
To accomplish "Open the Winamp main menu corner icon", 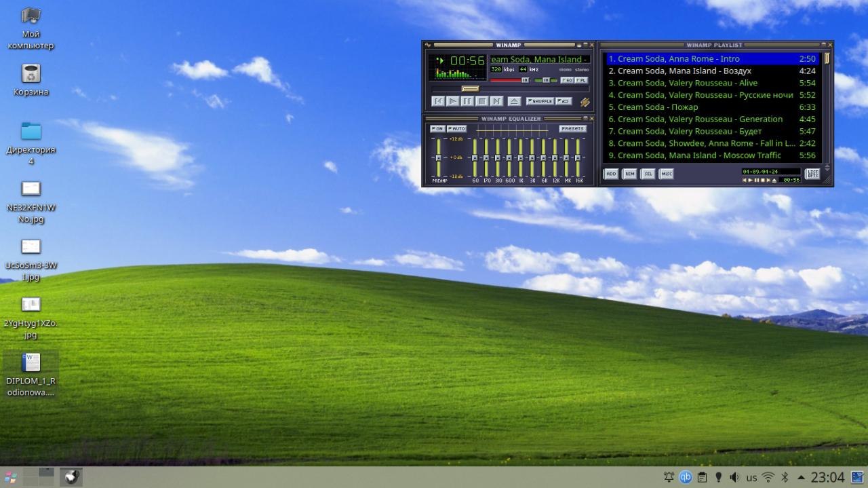I will tap(428, 45).
